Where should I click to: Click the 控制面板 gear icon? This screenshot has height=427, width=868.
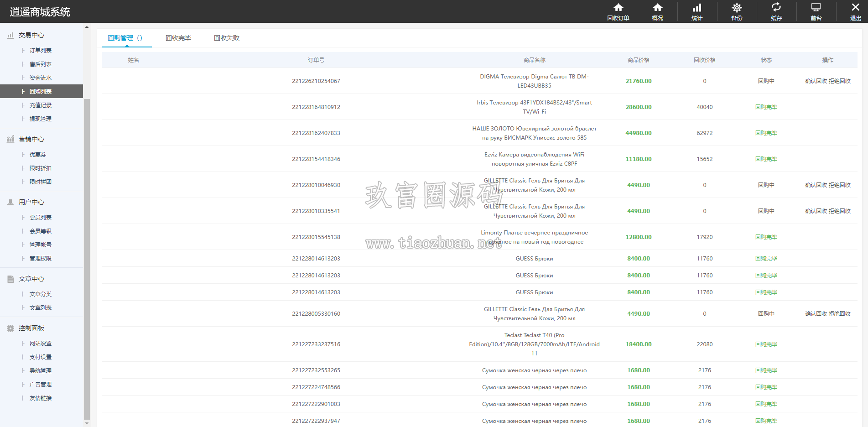[10, 328]
